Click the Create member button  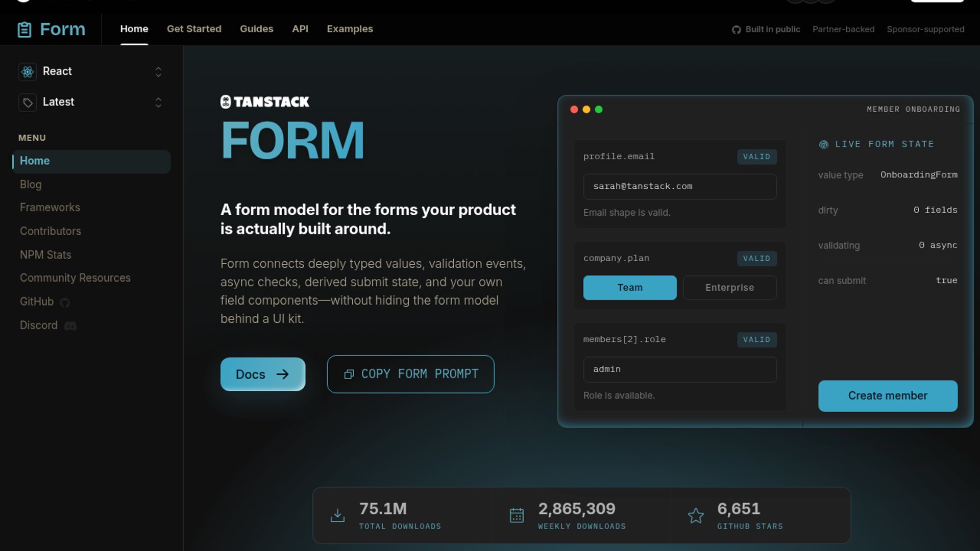pos(888,396)
